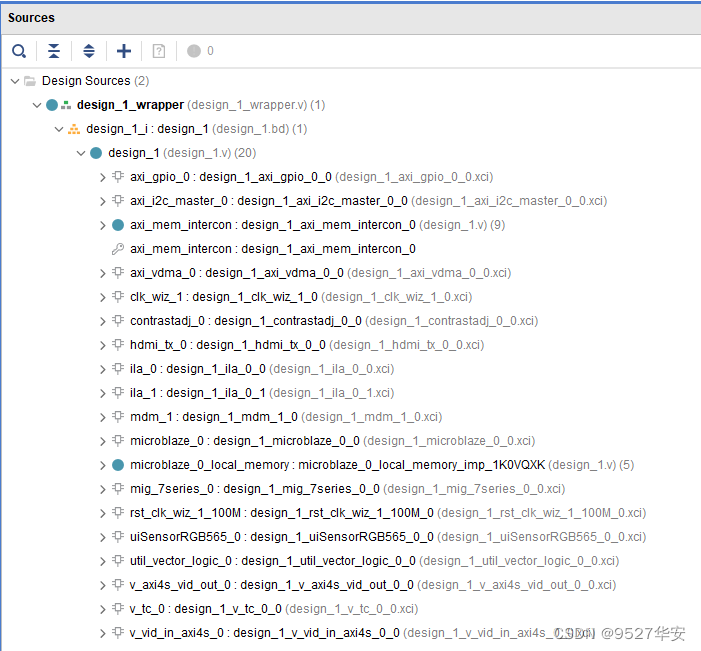
Task: Select the mig_7series_0 tree row
Action: [x=347, y=490]
